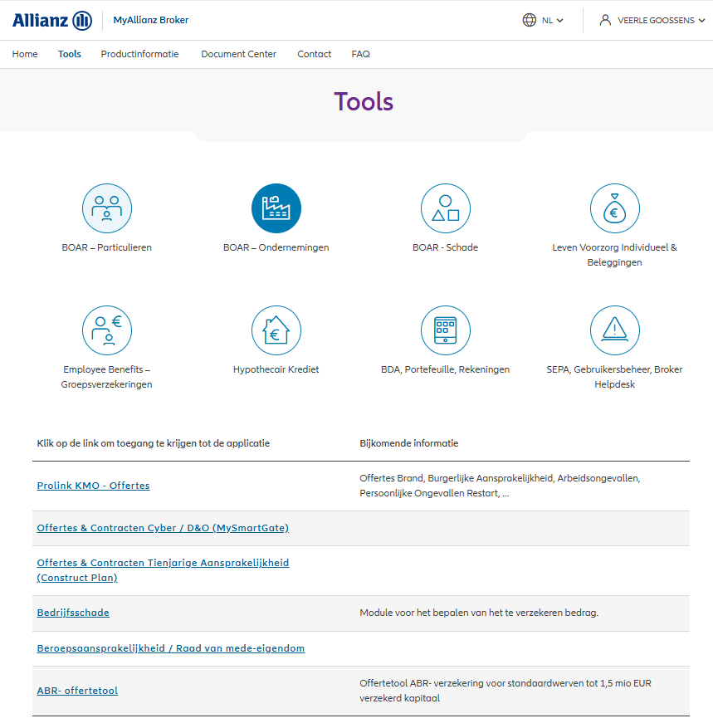Click Offertes & Contracten Cyber / D&O link
This screenshot has height=728, width=713.
pyautogui.click(x=163, y=528)
